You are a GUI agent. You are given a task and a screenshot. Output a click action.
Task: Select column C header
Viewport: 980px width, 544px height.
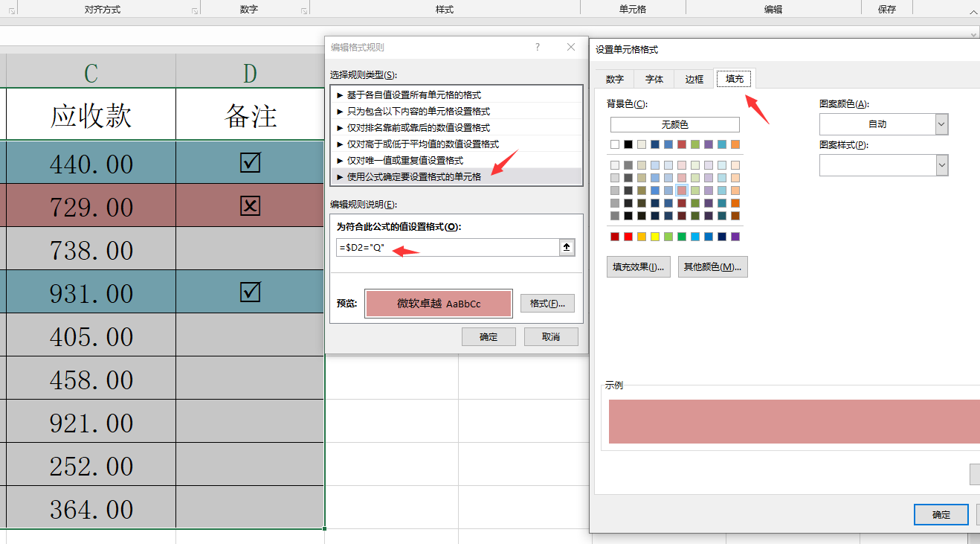[91, 72]
